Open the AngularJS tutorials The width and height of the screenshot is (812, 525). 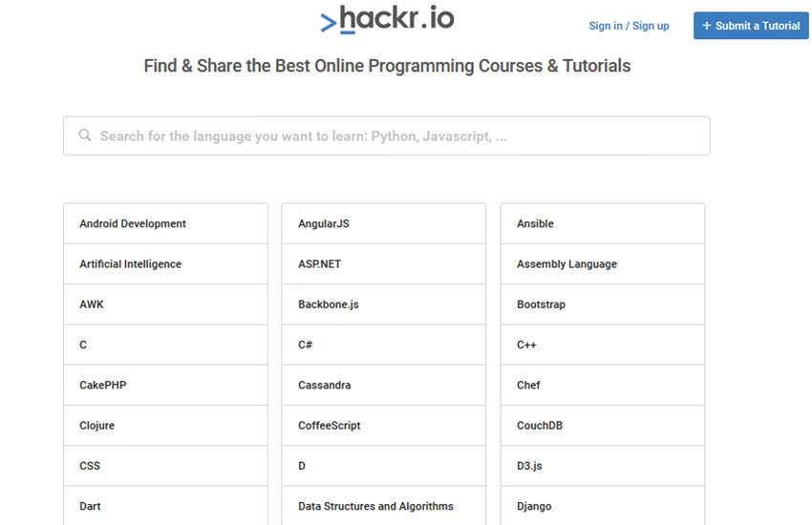(324, 223)
